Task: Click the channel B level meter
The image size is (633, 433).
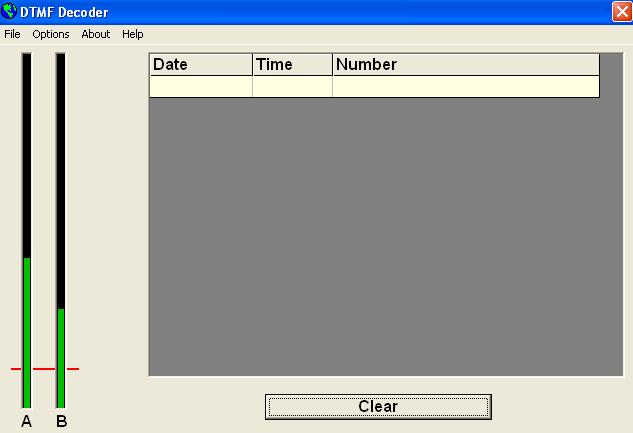Action: (61, 230)
